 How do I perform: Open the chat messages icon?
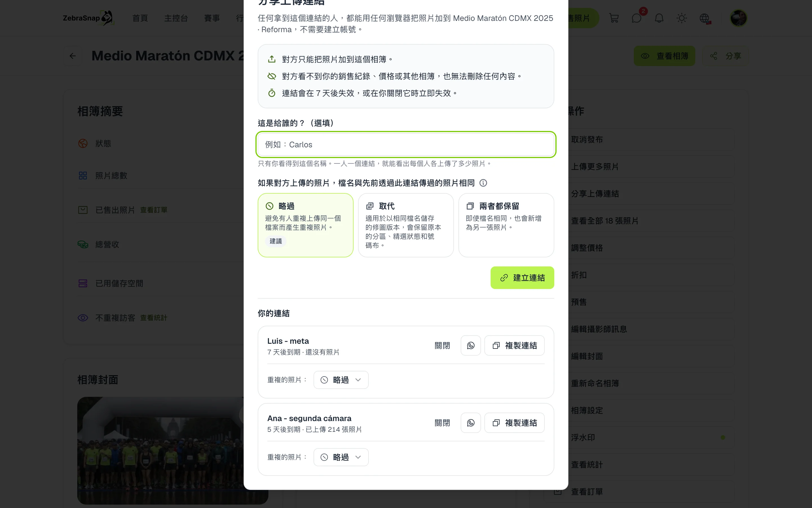[x=637, y=18]
